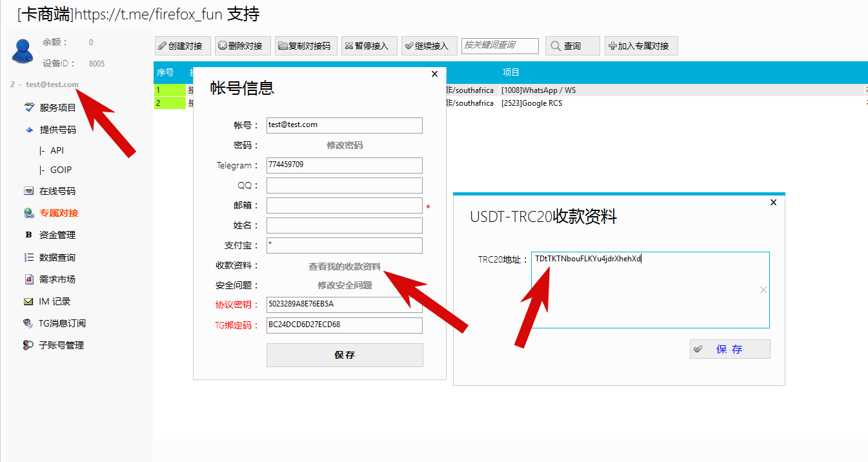Click 修改密码 link
The height and width of the screenshot is (462, 868).
[345, 145]
